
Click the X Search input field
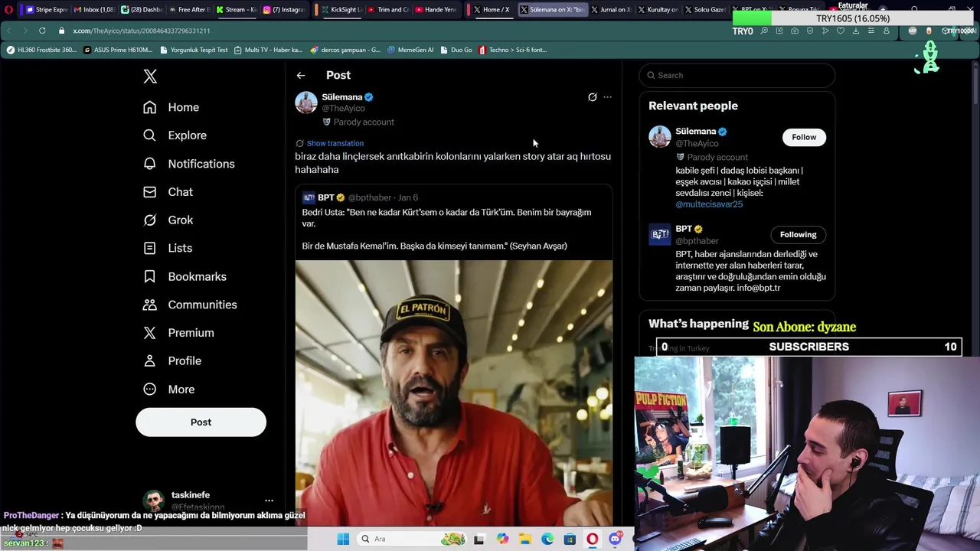coord(737,75)
